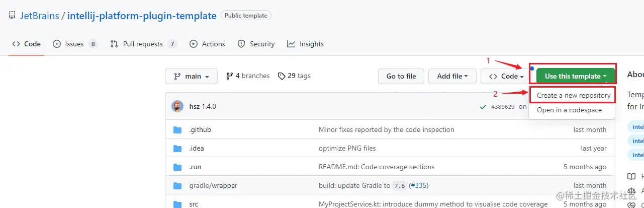Viewport: 644px width, 208px height.
Task: Click the '5 months ago' timestamp for .run
Action: coord(585,167)
